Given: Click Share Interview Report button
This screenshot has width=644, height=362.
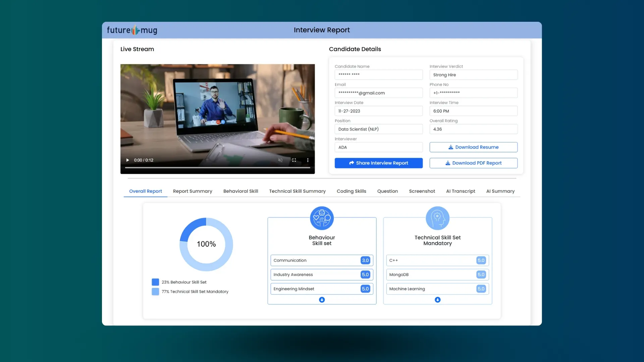Looking at the screenshot, I should coord(379,163).
